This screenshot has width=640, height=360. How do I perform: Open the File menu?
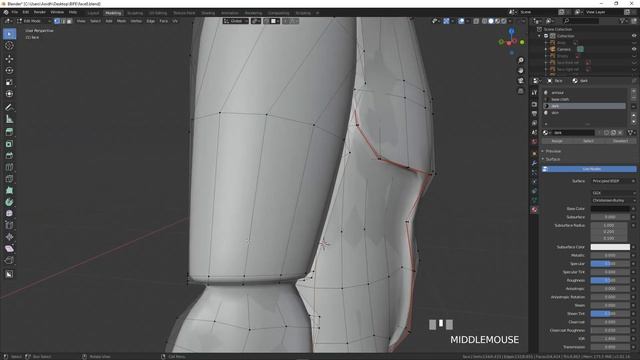pyautogui.click(x=15, y=12)
